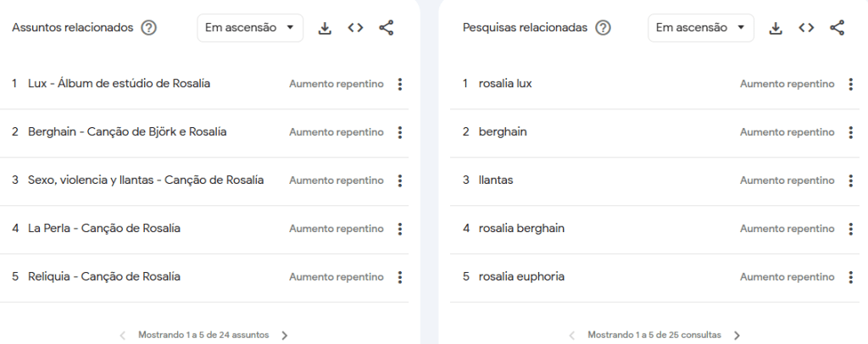Open the llantas related search
Viewport: 868px width, 344px height.
[x=496, y=180]
